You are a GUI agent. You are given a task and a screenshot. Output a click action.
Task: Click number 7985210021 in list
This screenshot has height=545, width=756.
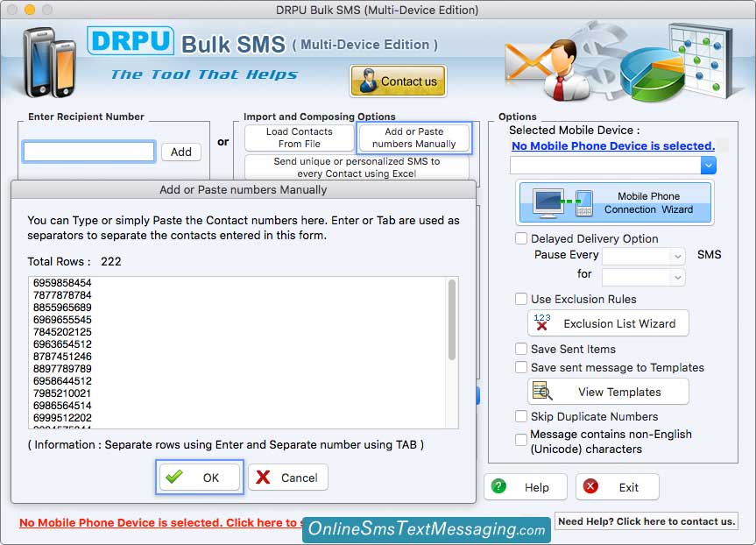pos(62,393)
